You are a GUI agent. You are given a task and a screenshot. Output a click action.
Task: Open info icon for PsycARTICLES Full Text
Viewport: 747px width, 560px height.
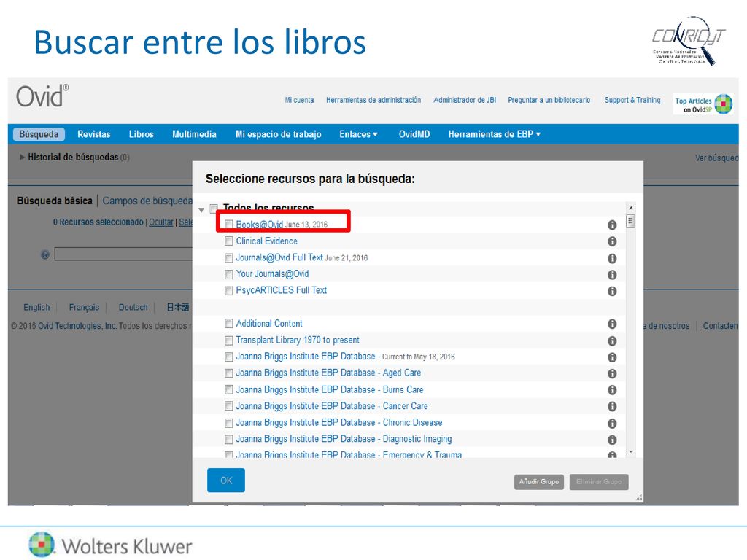[x=612, y=291]
